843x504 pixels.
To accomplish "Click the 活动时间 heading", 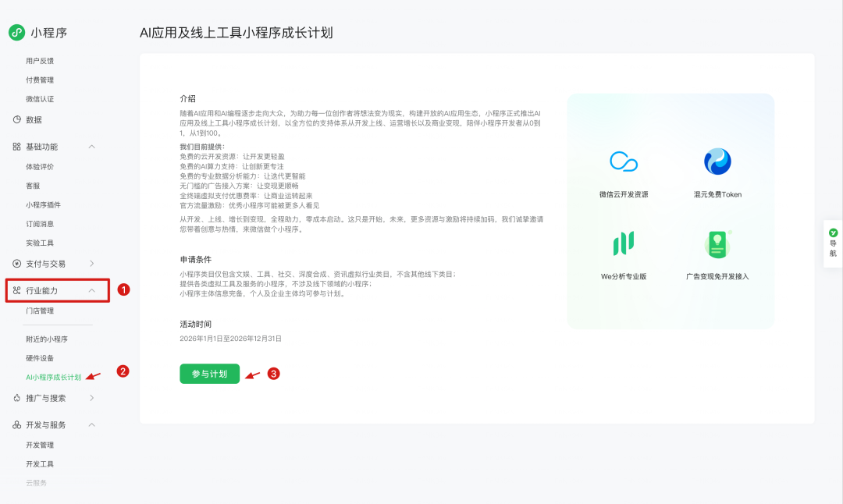I will point(196,324).
